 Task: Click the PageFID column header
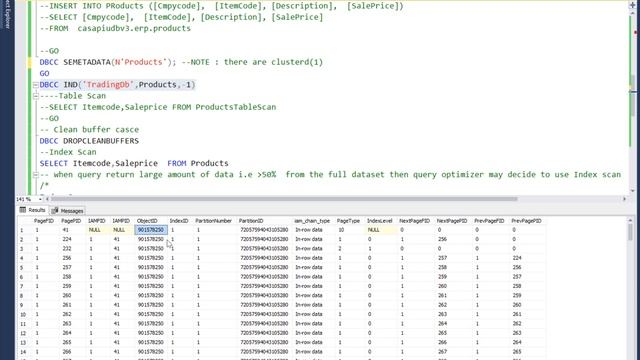tap(44, 221)
